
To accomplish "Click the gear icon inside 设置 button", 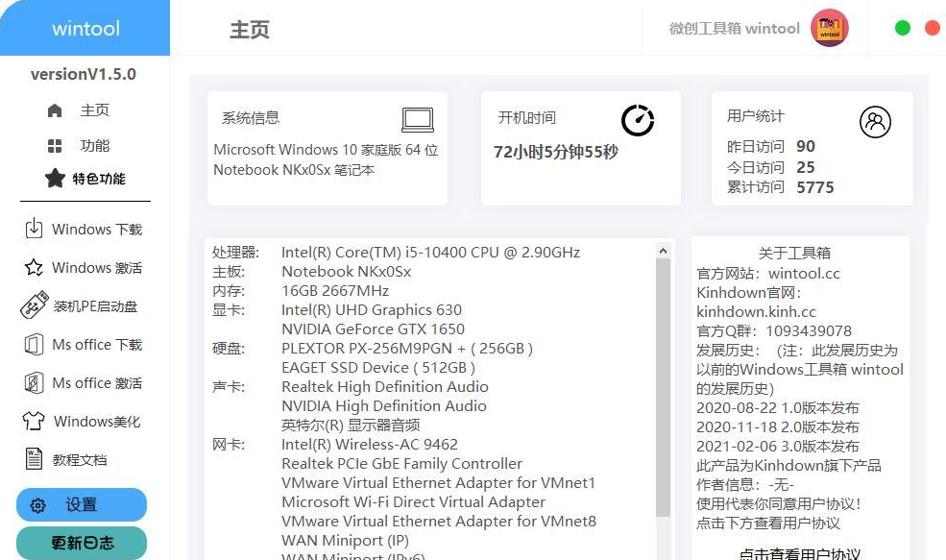I will pos(38,505).
